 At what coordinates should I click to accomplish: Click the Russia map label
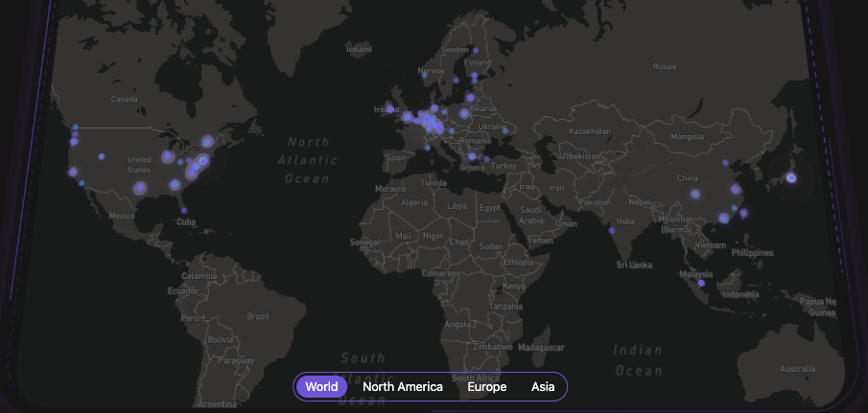(x=665, y=66)
